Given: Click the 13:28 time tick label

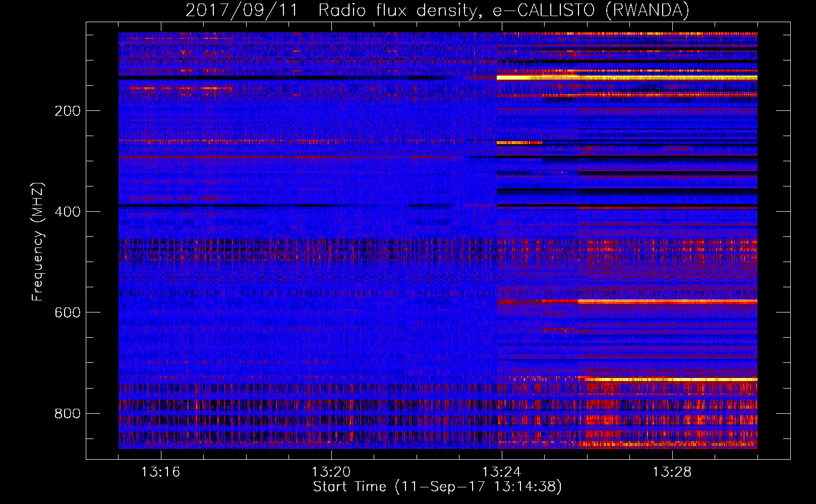Looking at the screenshot, I should [672, 472].
